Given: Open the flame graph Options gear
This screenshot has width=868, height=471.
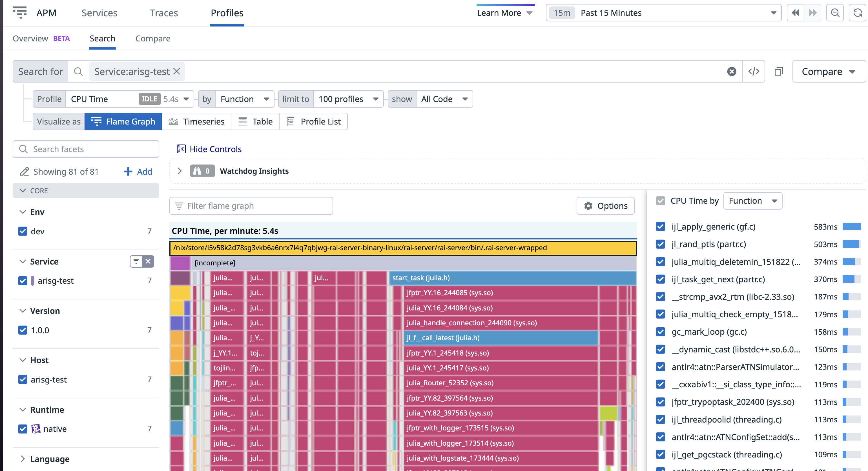Looking at the screenshot, I should [588, 206].
